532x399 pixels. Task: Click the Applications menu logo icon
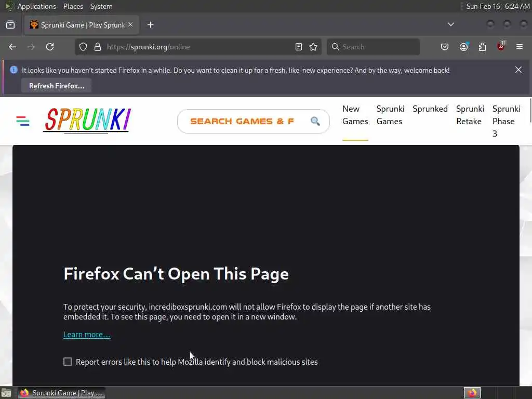(9, 6)
